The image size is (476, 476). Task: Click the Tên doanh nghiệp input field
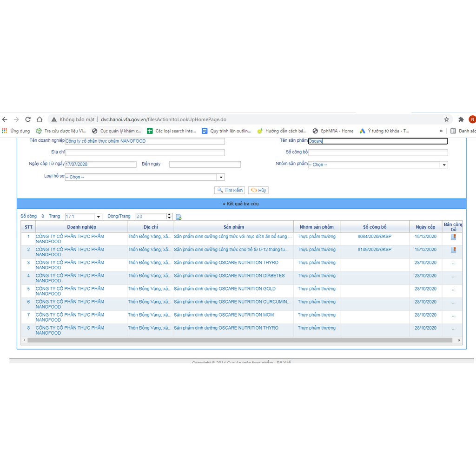click(x=145, y=141)
